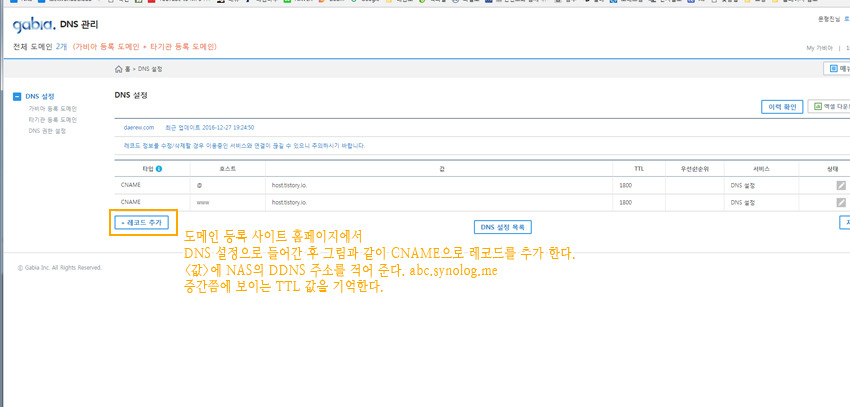Open the My 가비아 link
This screenshot has width=850, height=407.
tap(819, 47)
